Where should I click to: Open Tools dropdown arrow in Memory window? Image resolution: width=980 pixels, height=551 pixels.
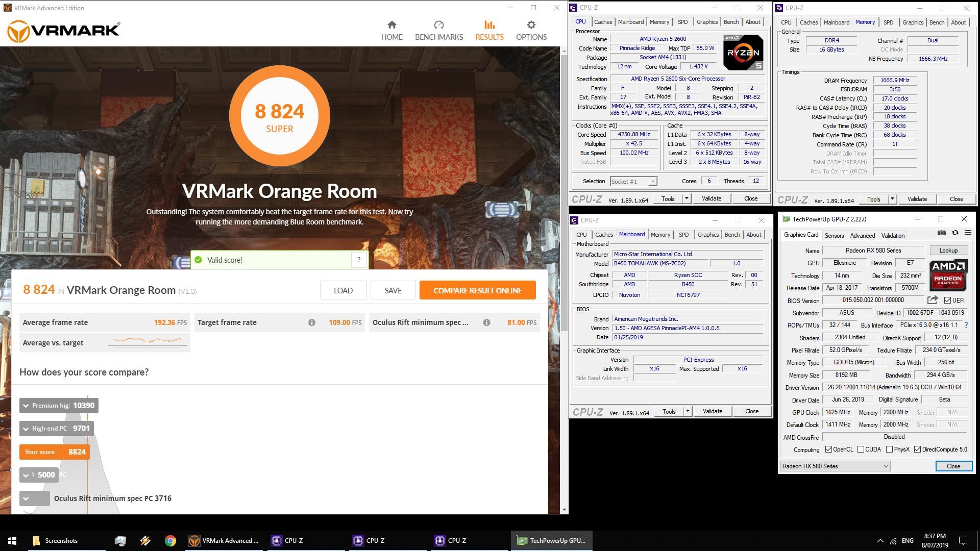click(892, 199)
